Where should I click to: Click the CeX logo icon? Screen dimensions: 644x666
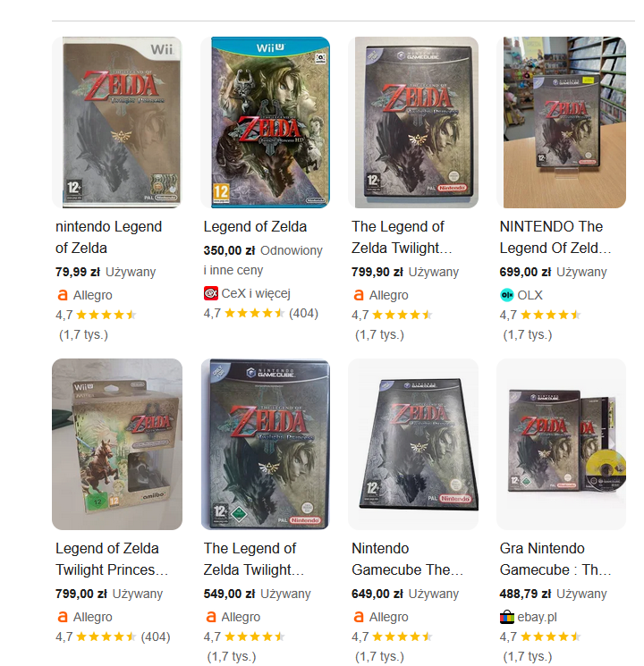(x=211, y=293)
